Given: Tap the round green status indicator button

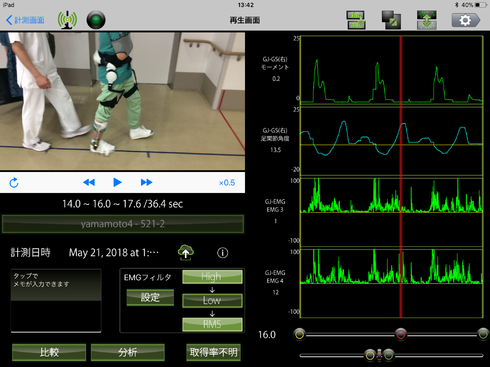Looking at the screenshot, I should tap(96, 20).
